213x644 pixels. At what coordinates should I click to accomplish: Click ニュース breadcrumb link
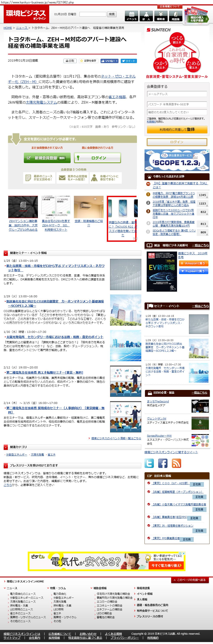[22, 28]
